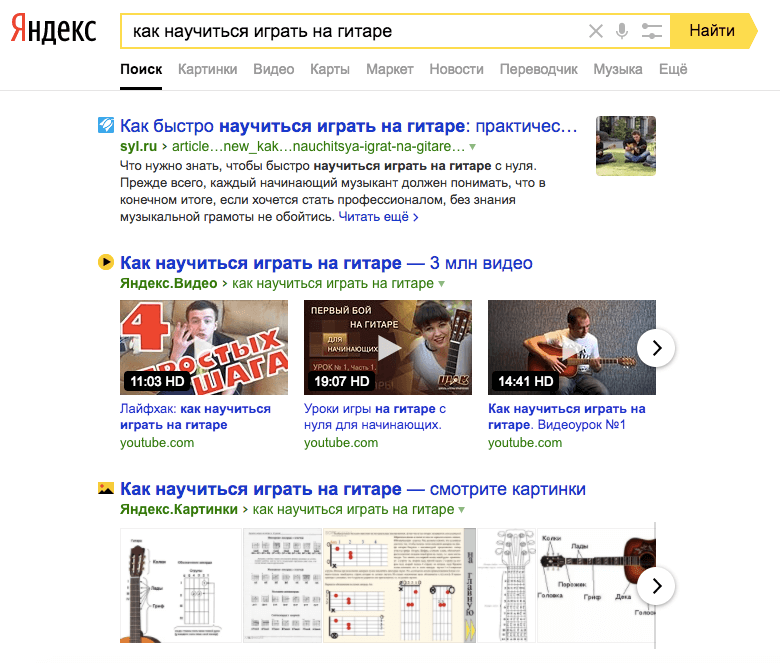Image resolution: width=780 pixels, height=663 pixels.
Task: Activate voice search microphone icon
Action: pyautogui.click(x=622, y=31)
